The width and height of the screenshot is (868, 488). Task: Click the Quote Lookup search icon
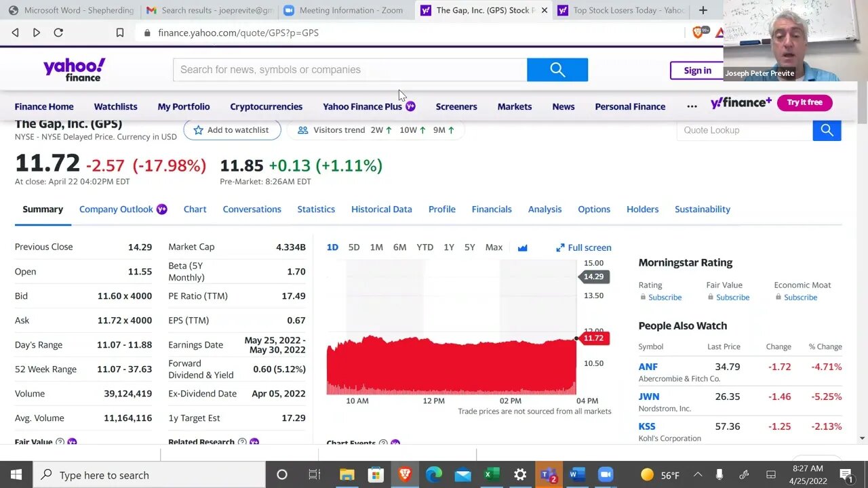pos(827,130)
